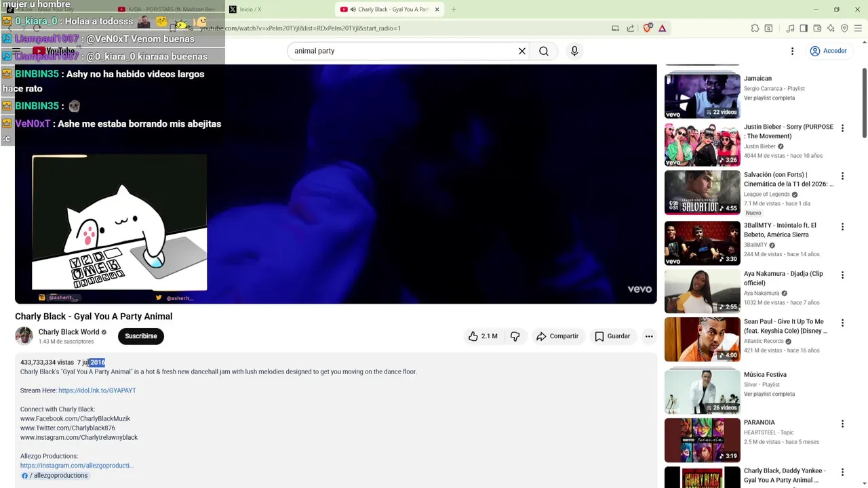The height and width of the screenshot is (488, 868).
Task: Share the video via Compartir
Action: pos(557,336)
